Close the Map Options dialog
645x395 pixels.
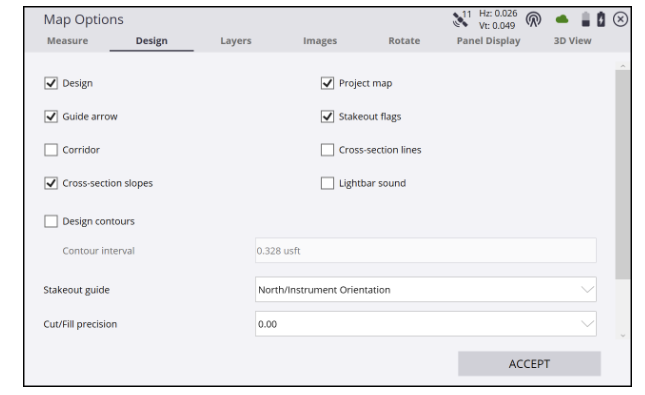point(620,19)
